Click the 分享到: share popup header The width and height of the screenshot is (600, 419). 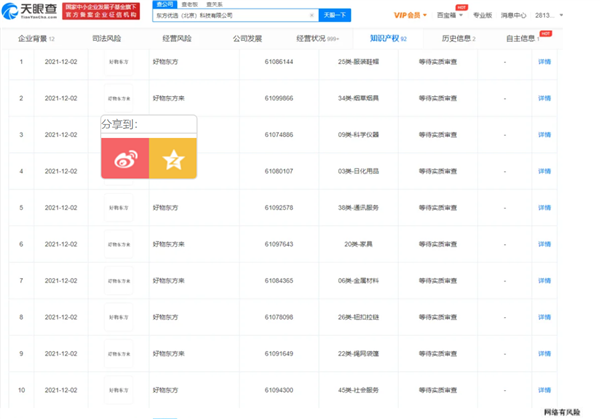(x=149, y=124)
